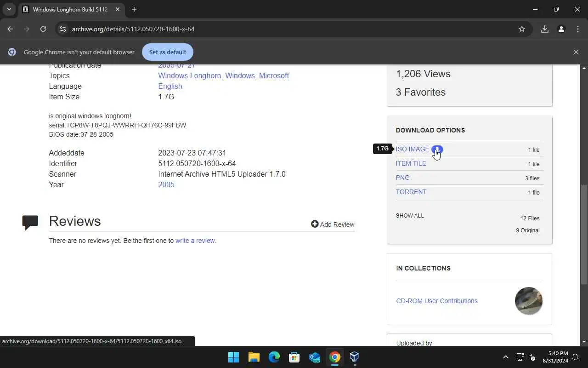This screenshot has width=588, height=368.
Task: Click the Identifier value 5112.050720-1600-x-64
Action: [x=197, y=163]
